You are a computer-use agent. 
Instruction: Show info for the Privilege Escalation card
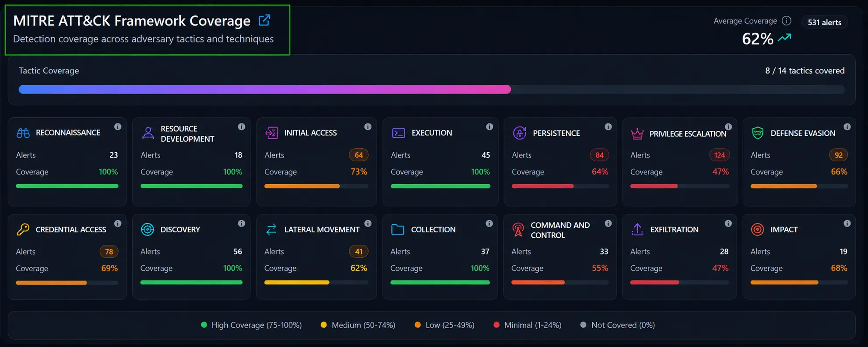pos(728,126)
